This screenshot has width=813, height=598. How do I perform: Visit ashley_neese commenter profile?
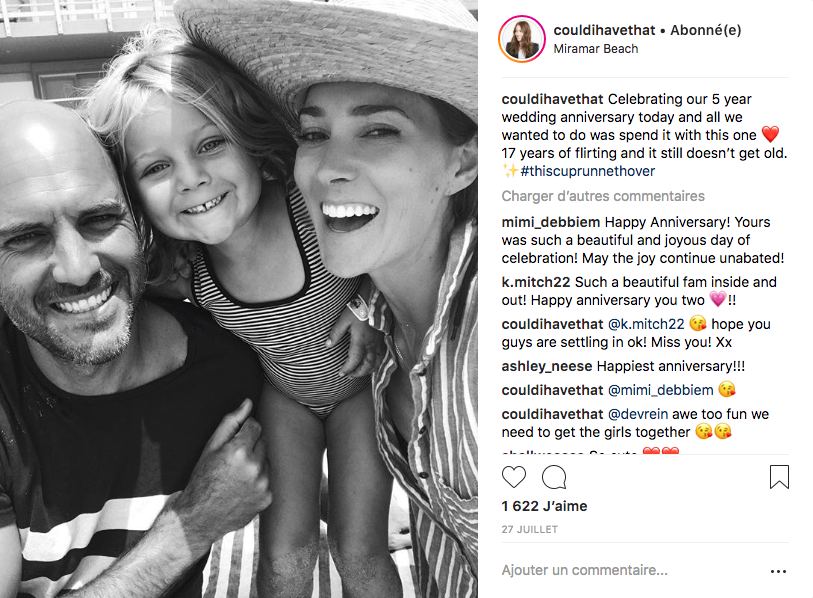pos(546,367)
